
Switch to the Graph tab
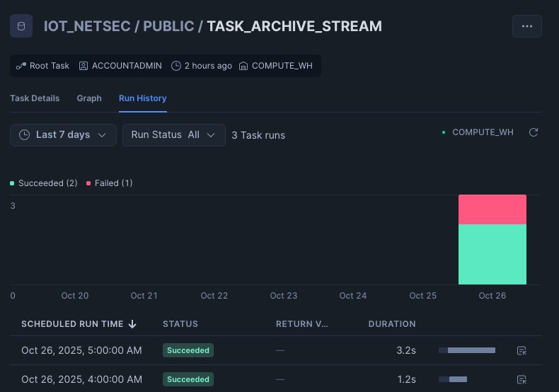tap(89, 98)
